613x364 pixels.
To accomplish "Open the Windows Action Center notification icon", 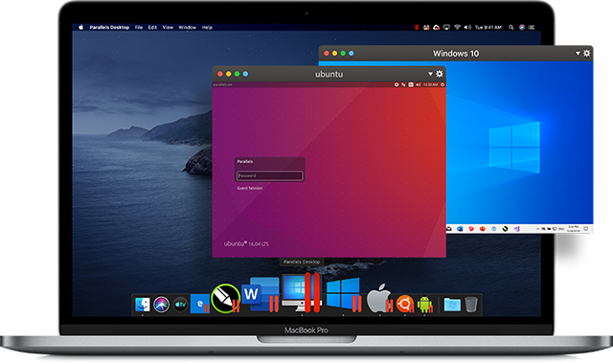I will point(585,229).
